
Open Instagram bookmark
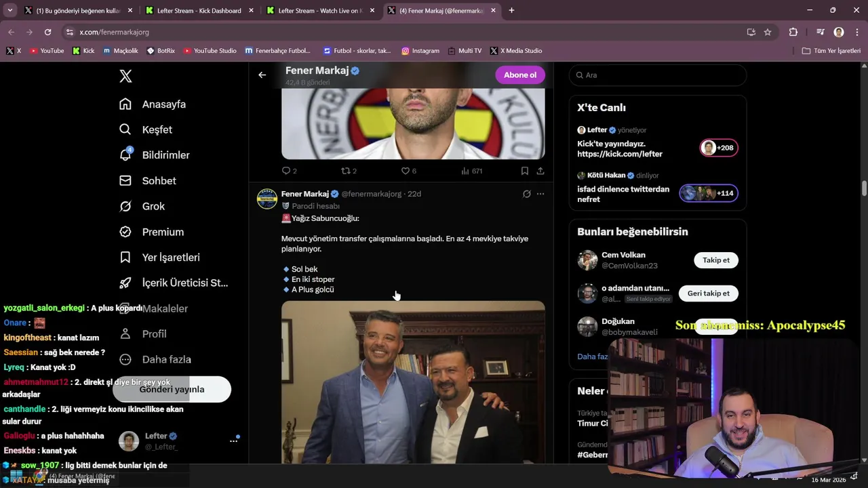point(420,51)
